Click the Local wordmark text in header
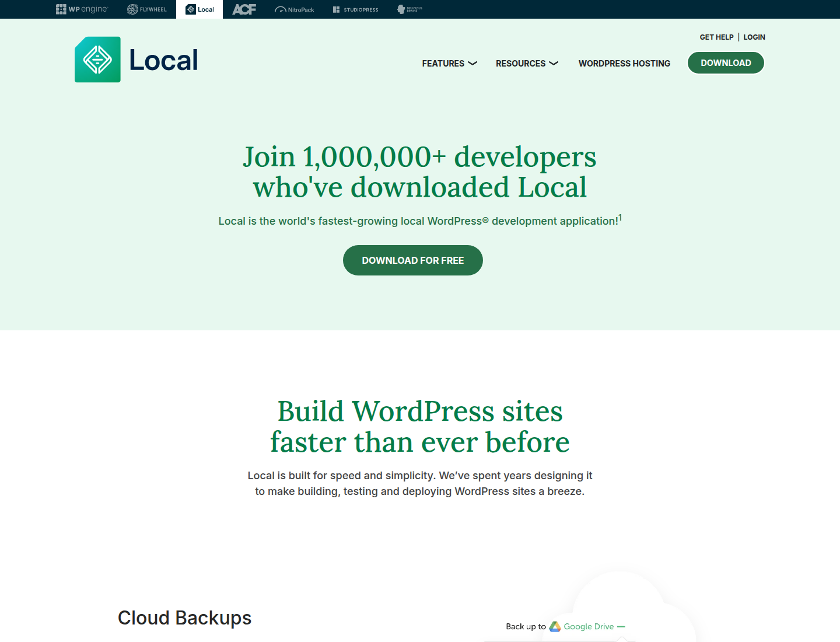This screenshot has height=642, width=840. tap(163, 60)
